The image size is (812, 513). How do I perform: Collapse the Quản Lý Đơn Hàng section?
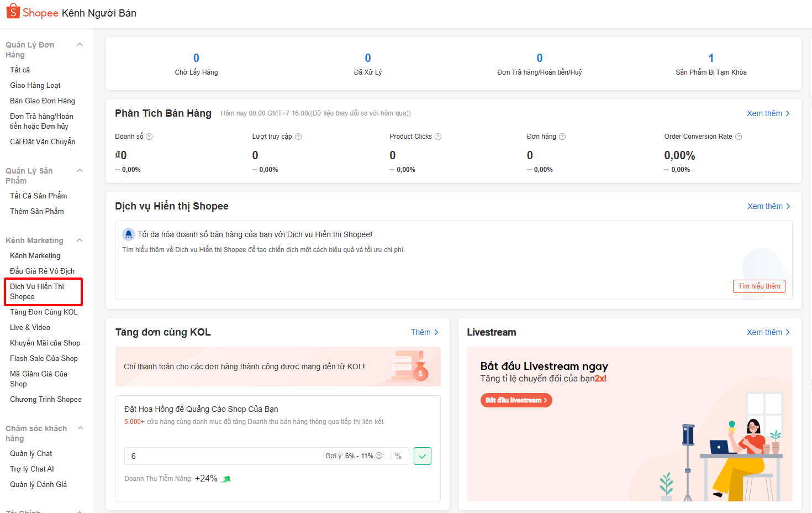click(x=80, y=45)
